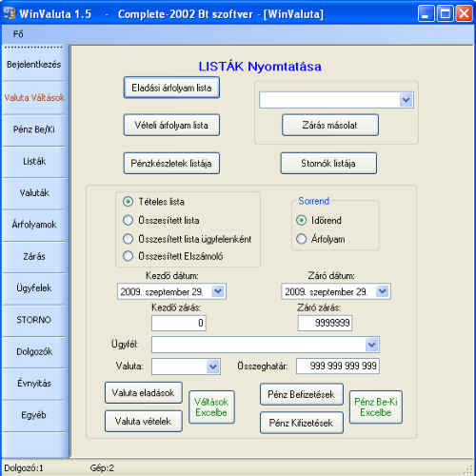Select Összesített lista ügyfelenként option
This screenshot has width=476, height=476.
click(x=128, y=239)
